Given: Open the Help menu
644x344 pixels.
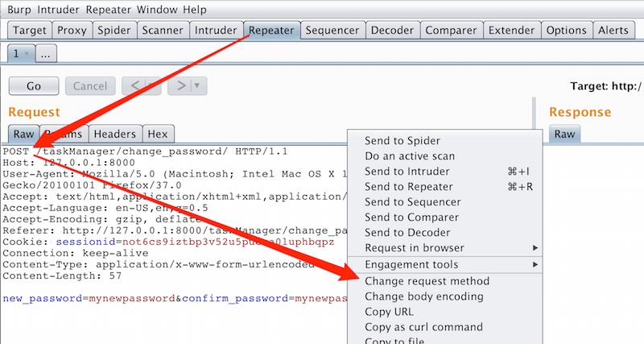Looking at the screenshot, I should click(195, 10).
